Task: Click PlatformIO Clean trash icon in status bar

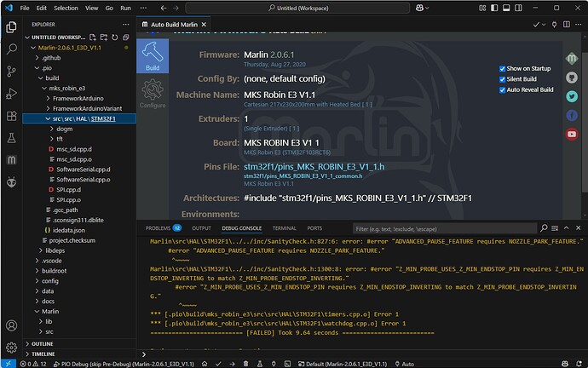Action: [x=245, y=364]
